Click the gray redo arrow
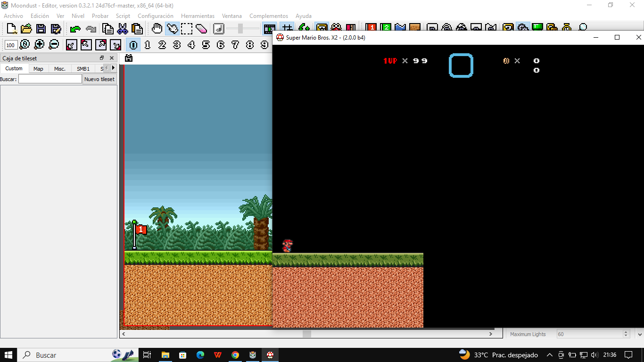Viewport: 644px width, 362px height. click(x=91, y=29)
